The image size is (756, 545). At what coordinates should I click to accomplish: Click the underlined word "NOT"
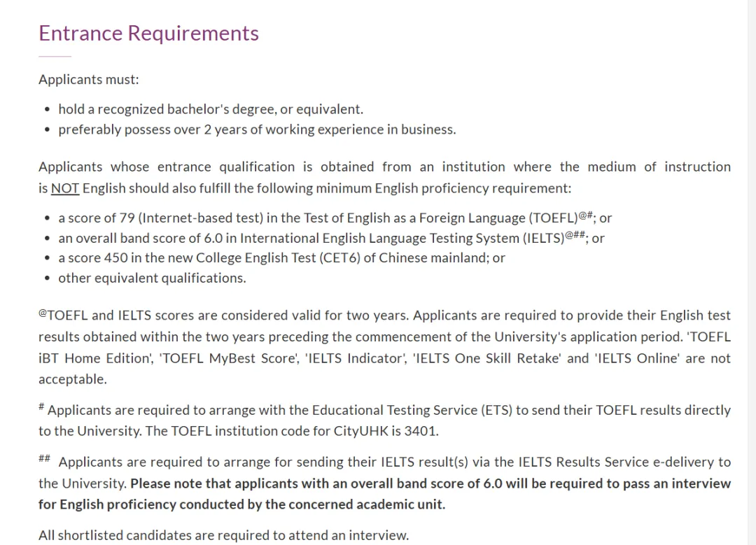pos(65,187)
